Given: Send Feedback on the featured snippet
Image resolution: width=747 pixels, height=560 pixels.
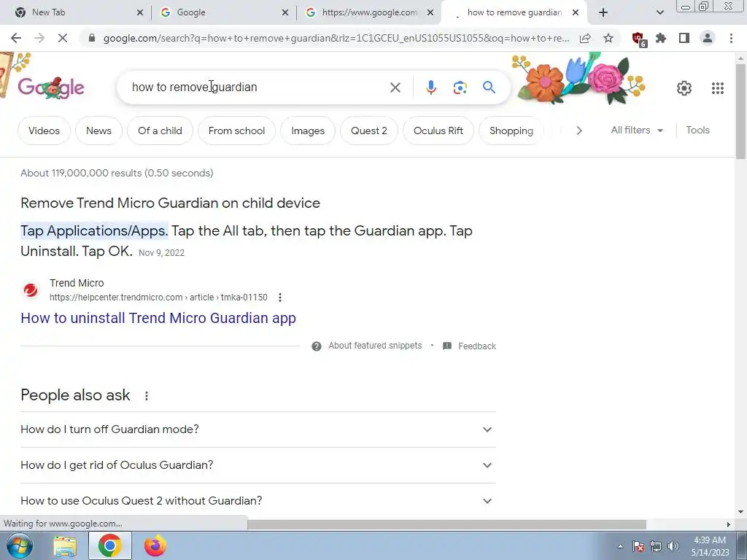Looking at the screenshot, I should (x=469, y=346).
